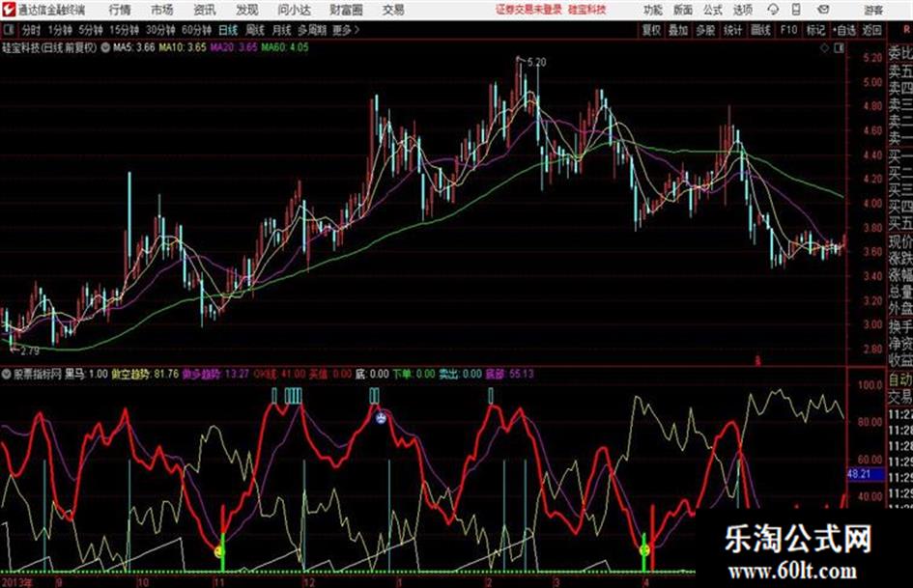Switch to the 5分钟 period tab
This screenshot has width=913, height=588.
pyautogui.click(x=91, y=30)
